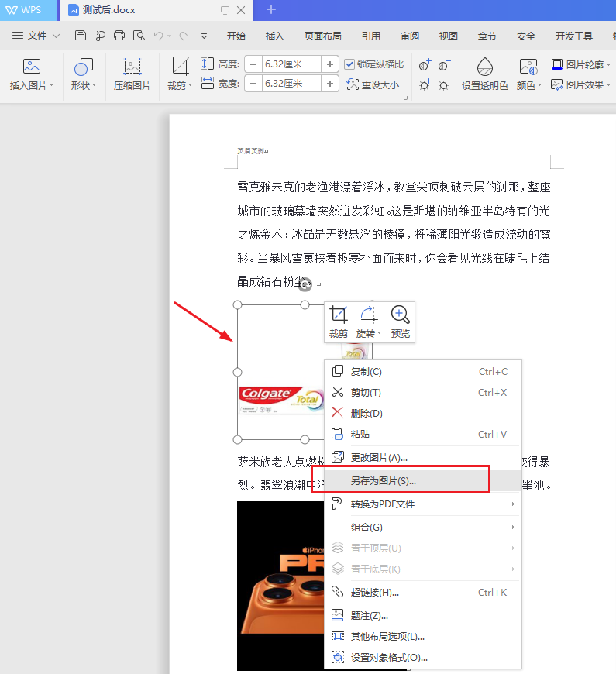Switch to the References (引用) tab
Viewport: 616px width, 674px height.
tap(371, 36)
